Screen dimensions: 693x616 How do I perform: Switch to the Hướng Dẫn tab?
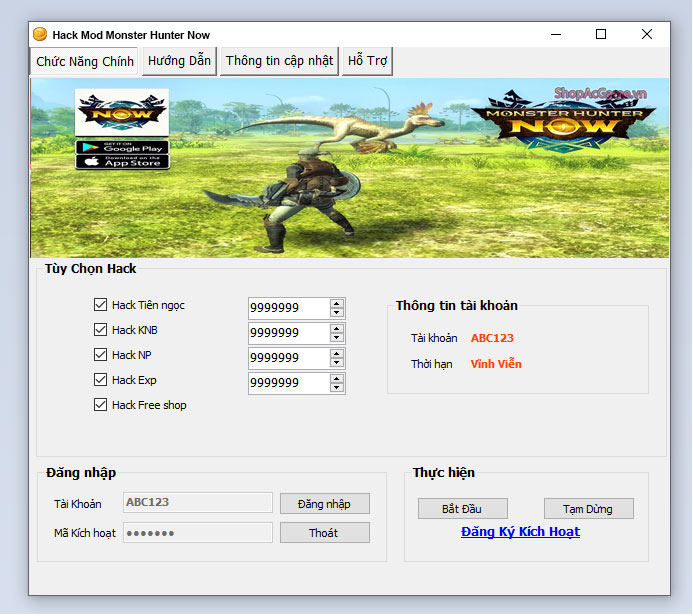tap(179, 61)
